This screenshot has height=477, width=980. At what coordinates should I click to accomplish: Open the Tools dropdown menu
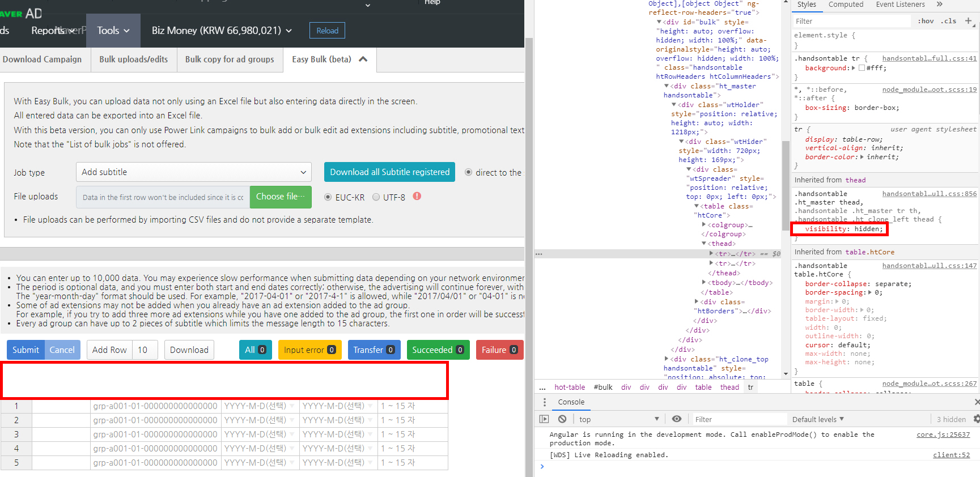pyautogui.click(x=113, y=31)
